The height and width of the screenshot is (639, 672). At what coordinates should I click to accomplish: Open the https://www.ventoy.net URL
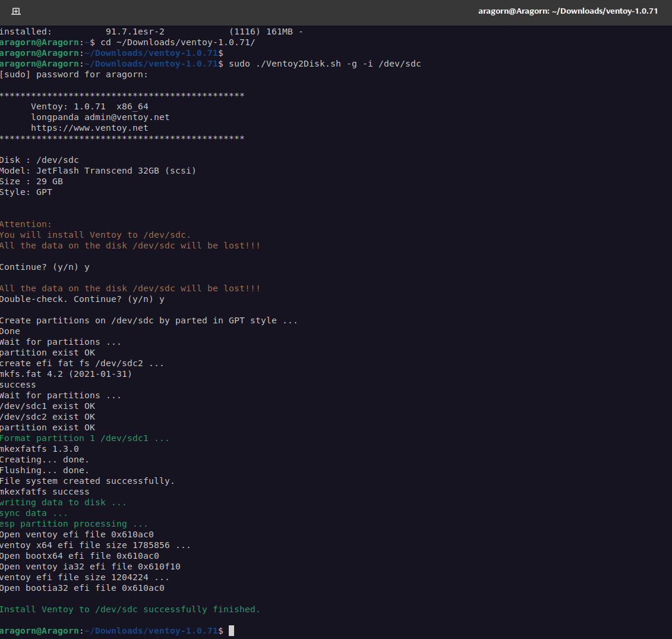[x=90, y=128]
